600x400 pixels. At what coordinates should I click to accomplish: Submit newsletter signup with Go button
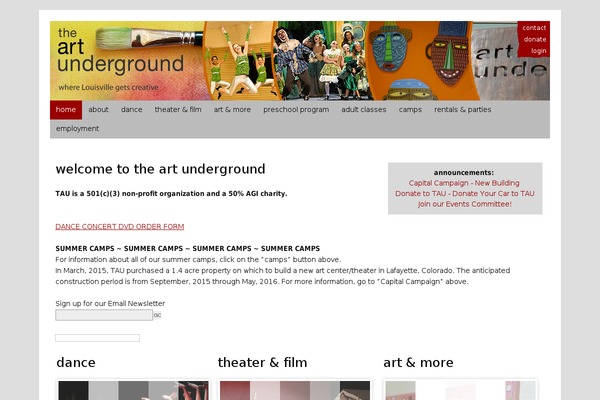157,315
